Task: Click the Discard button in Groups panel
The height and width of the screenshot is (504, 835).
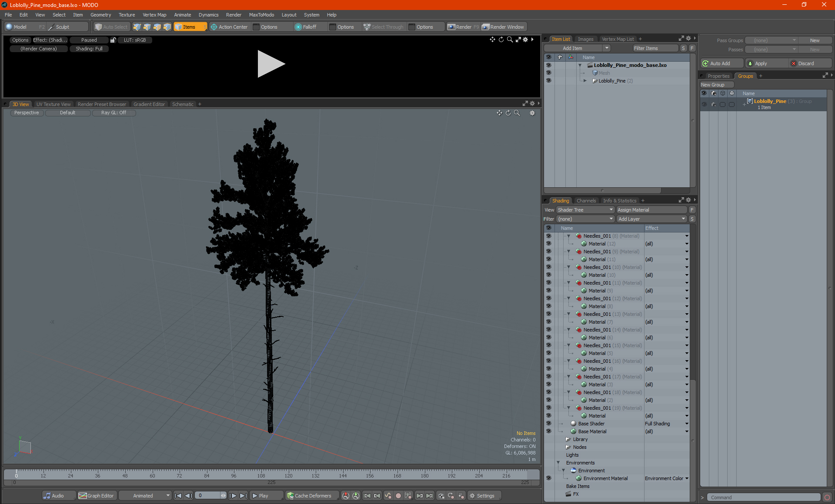Action: [x=805, y=64]
